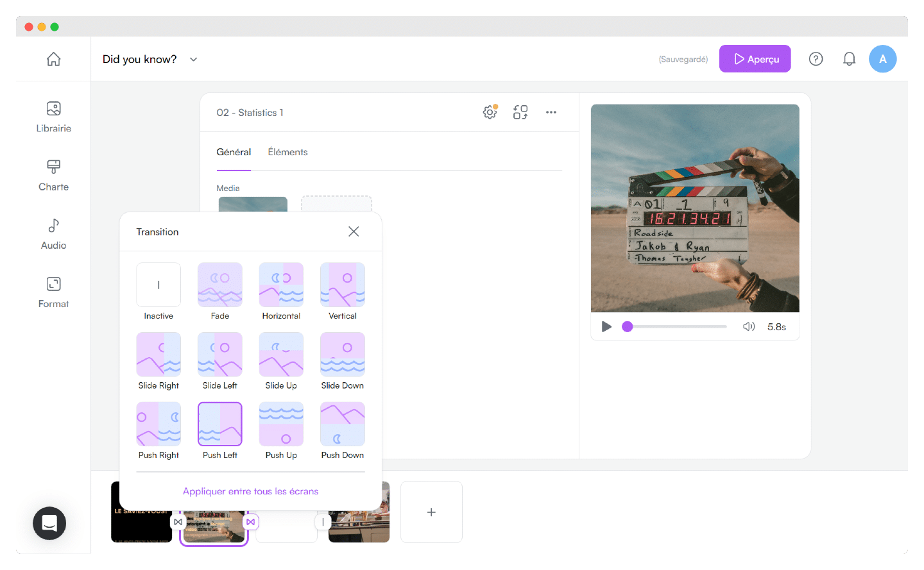Open the Format panel
The width and height of the screenshot is (924, 570).
tap(53, 292)
